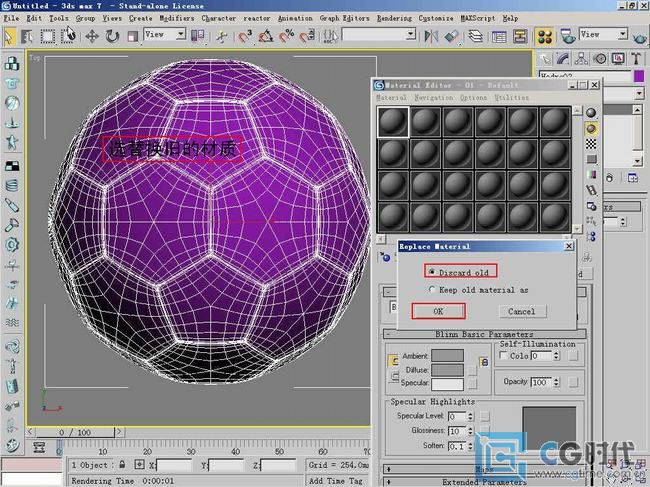Toggle the selection lock padlock icon
The width and height of the screenshot is (650, 487).
(x=122, y=465)
